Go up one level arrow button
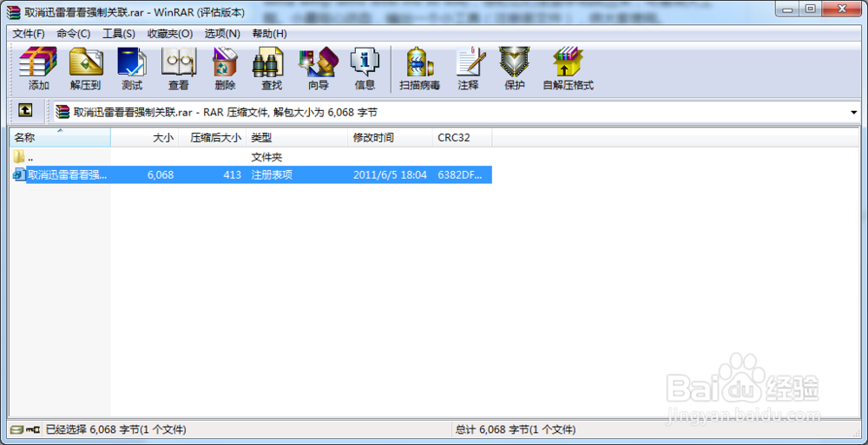This screenshot has width=868, height=445. (25, 111)
